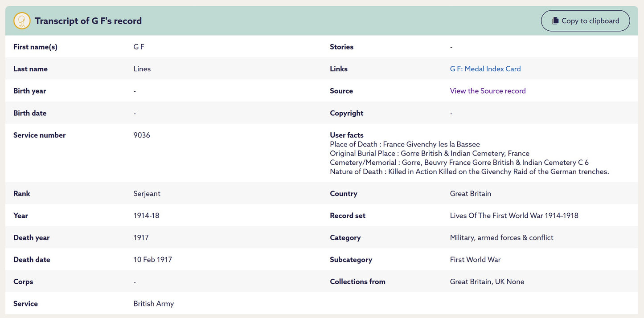Click the rank value Serjeant

(x=147, y=194)
